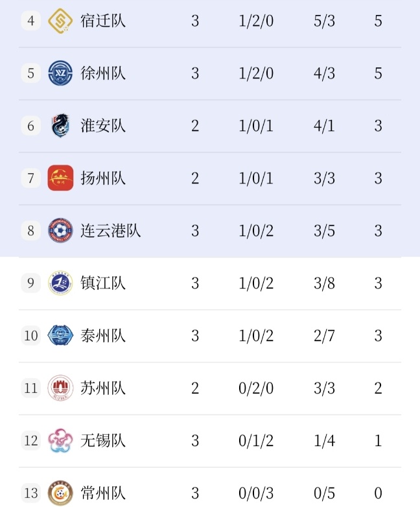
Task: Open the 苏州队 team logo
Action: pos(60,388)
